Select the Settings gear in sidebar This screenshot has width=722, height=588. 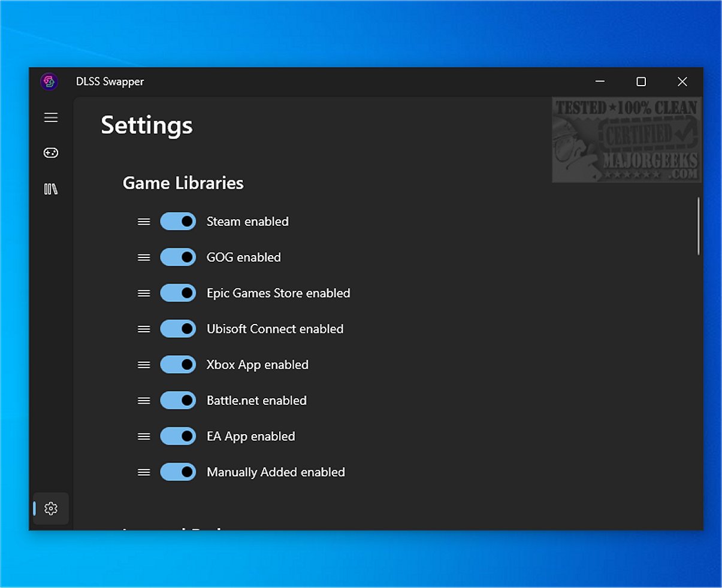click(51, 508)
